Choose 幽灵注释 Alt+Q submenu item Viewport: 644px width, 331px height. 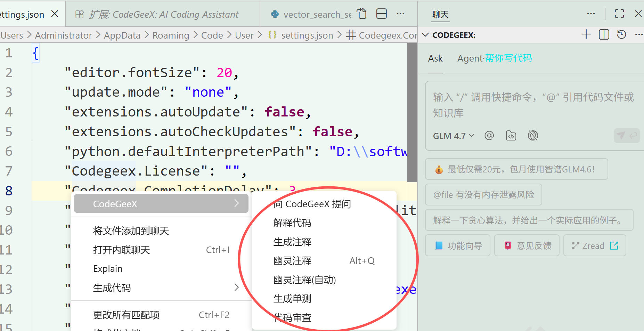pyautogui.click(x=324, y=261)
